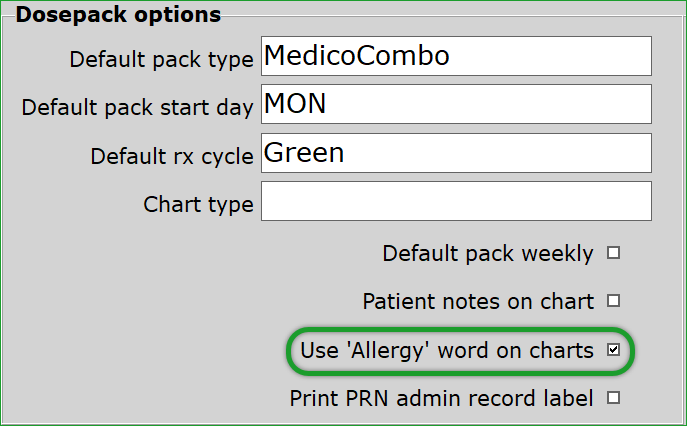
Task: Tick the Patient notes on chart checkbox
Action: coord(613,300)
